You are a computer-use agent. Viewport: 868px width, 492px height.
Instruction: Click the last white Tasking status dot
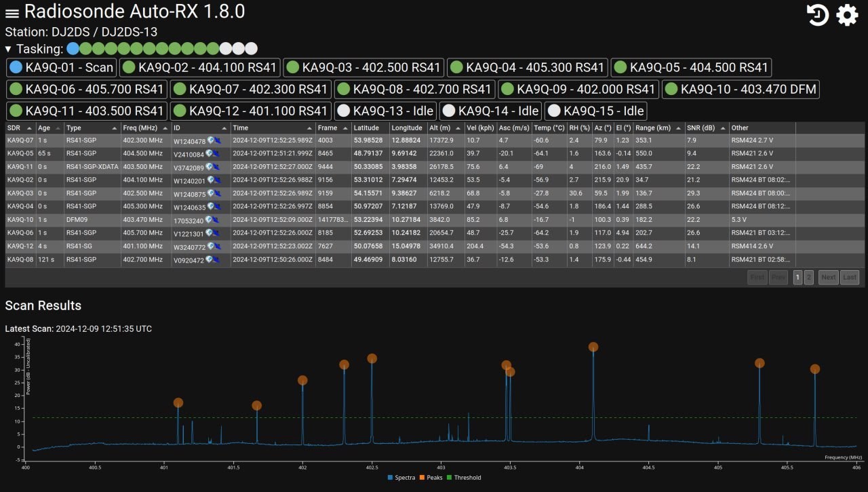coord(251,49)
